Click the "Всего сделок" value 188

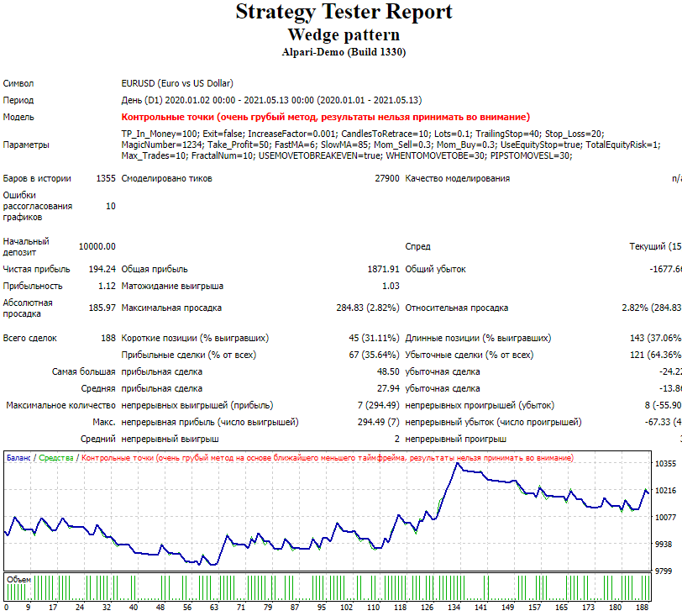coord(108,338)
